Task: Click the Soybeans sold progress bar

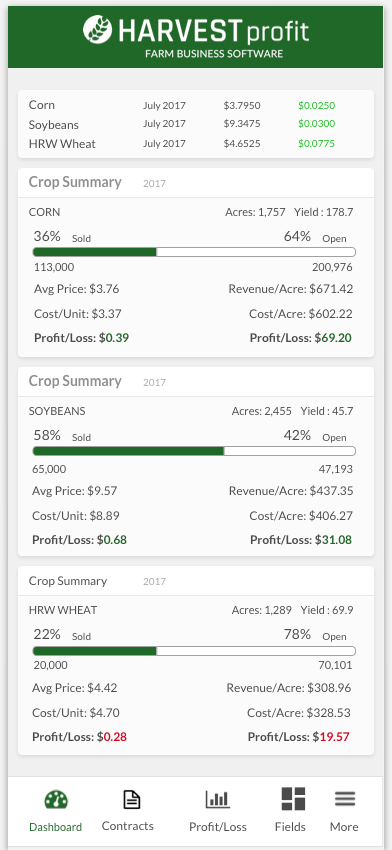Action: pos(194,451)
